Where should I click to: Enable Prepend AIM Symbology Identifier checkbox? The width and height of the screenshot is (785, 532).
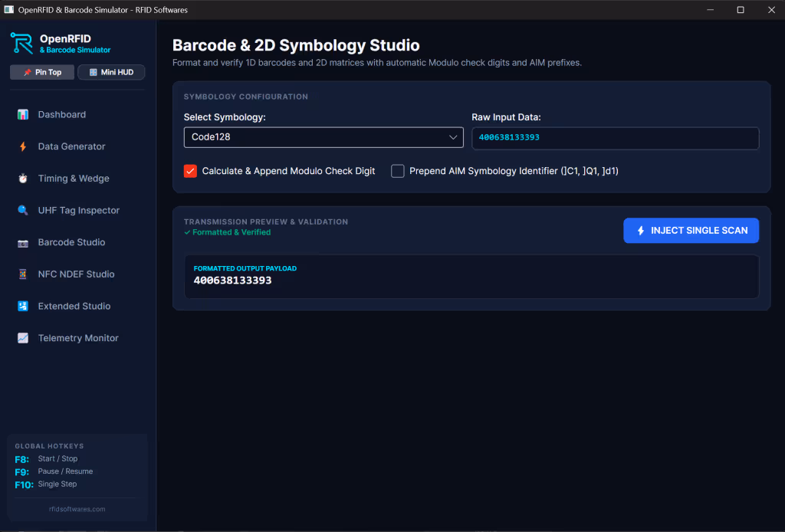click(398, 171)
